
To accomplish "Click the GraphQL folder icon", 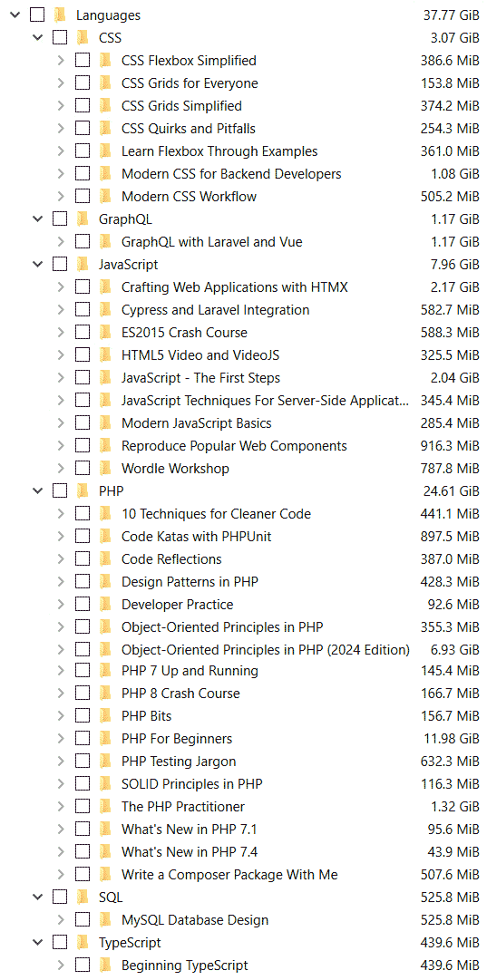I will (82, 219).
